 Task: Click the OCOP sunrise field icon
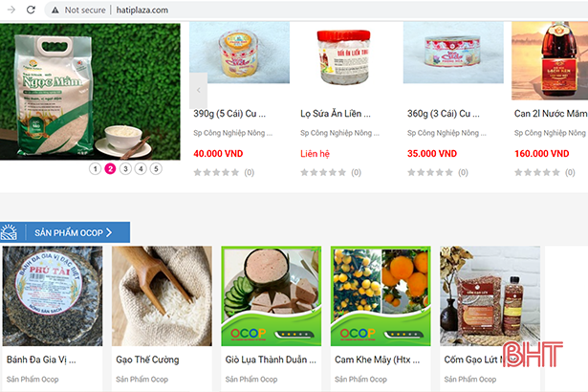point(9,232)
